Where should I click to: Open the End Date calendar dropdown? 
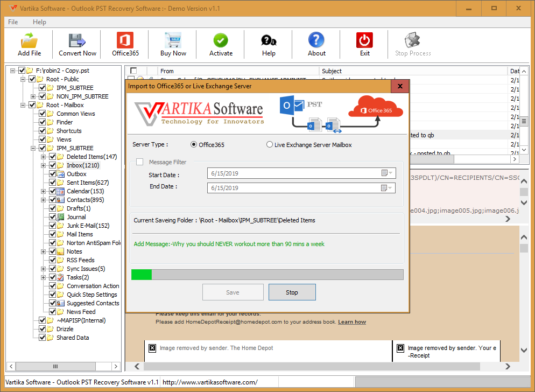(387, 188)
